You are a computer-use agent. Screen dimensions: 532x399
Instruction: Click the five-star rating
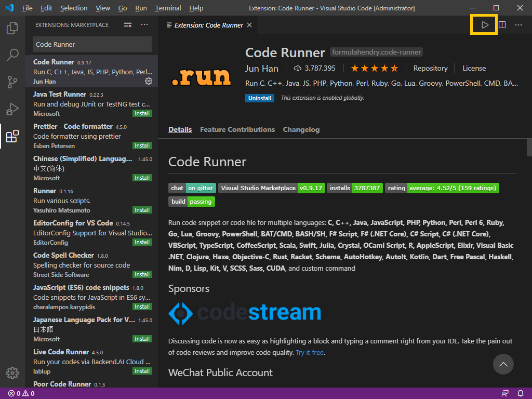(375, 69)
